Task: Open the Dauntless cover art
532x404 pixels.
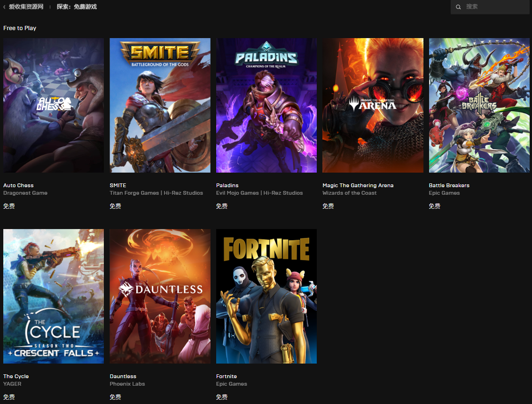Action: pyautogui.click(x=160, y=296)
